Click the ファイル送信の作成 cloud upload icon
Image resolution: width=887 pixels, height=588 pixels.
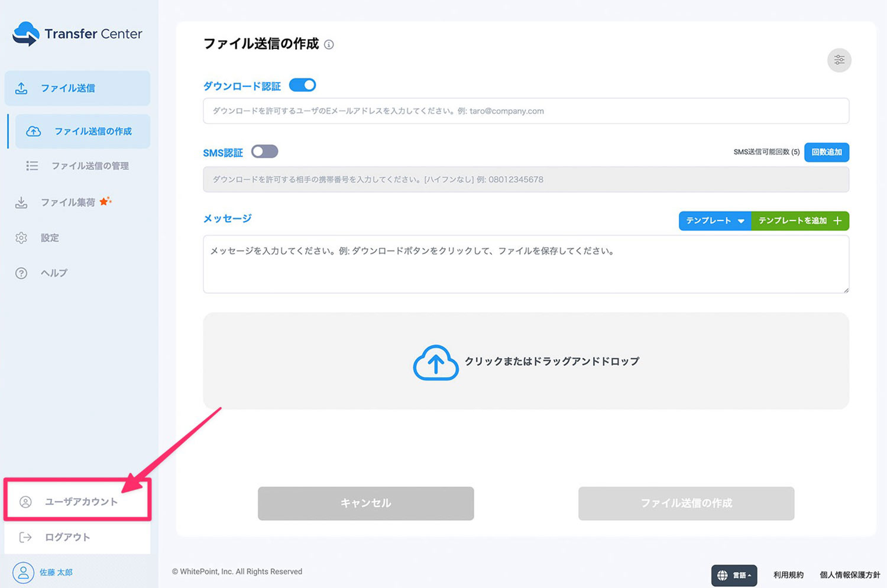click(x=33, y=131)
